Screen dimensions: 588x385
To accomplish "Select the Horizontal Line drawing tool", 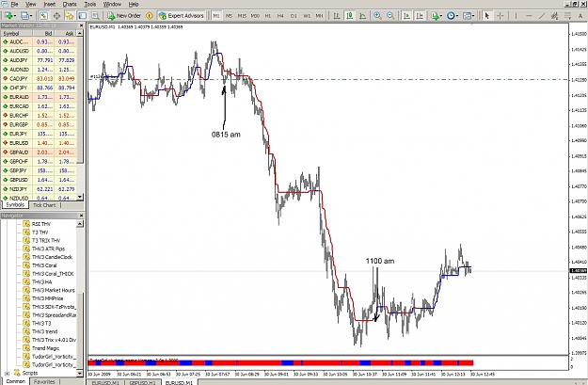I will pyautogui.click(x=529, y=16).
